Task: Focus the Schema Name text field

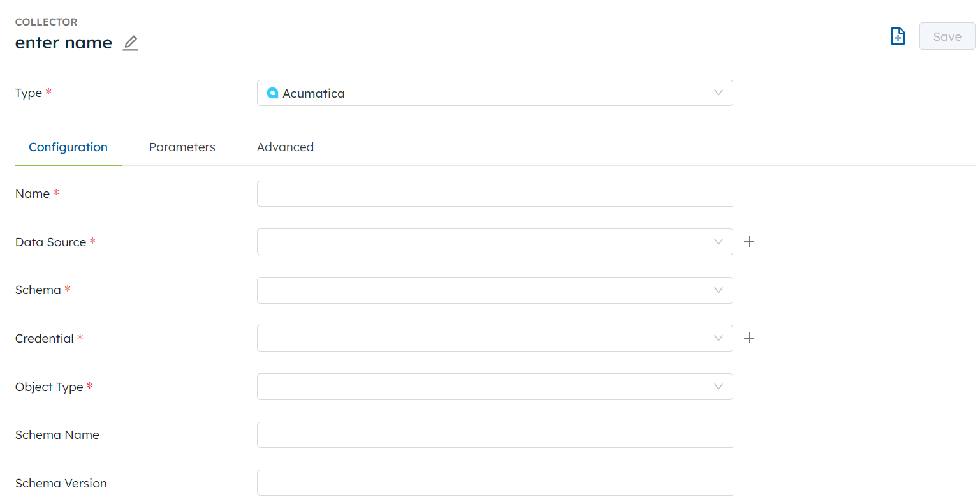Action: tap(494, 435)
